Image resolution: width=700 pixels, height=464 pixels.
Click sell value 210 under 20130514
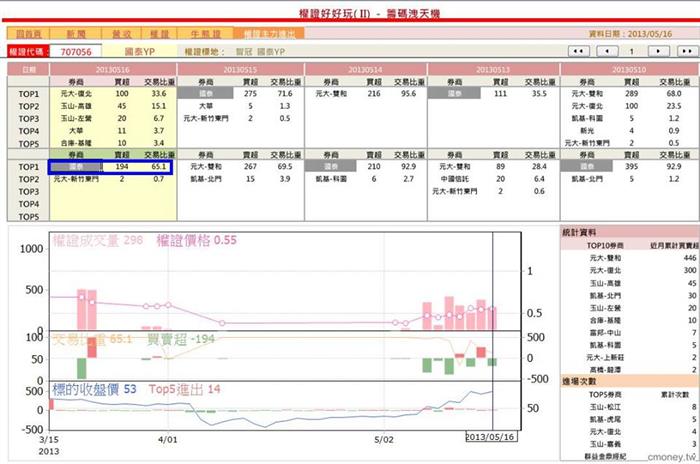(x=374, y=167)
